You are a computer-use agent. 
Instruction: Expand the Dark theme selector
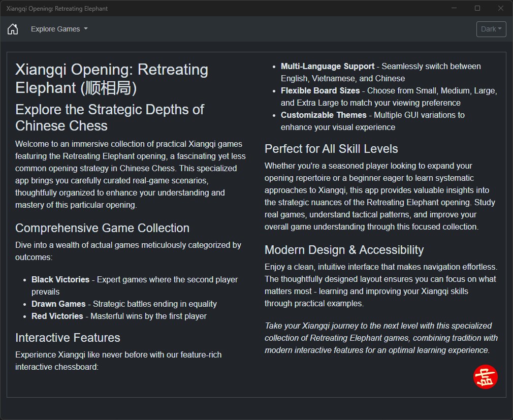[491, 29]
